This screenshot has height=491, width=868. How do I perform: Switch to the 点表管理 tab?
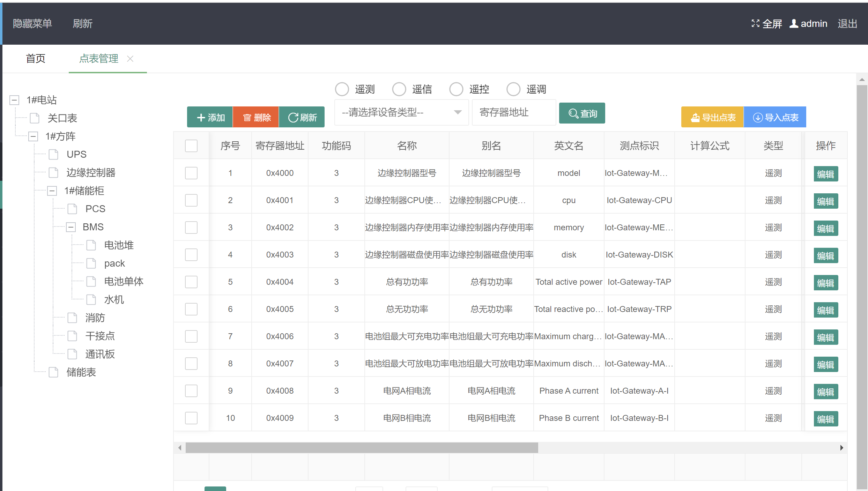(99, 59)
